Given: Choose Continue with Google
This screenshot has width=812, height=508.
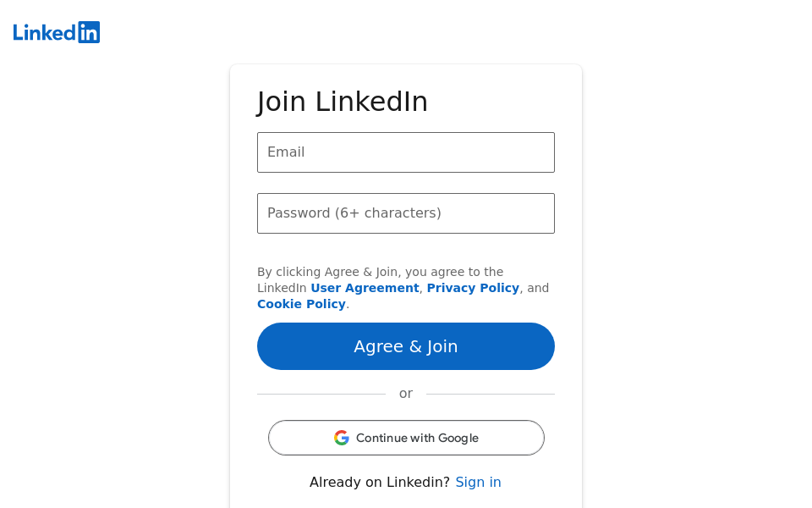Looking at the screenshot, I should (x=406, y=438).
